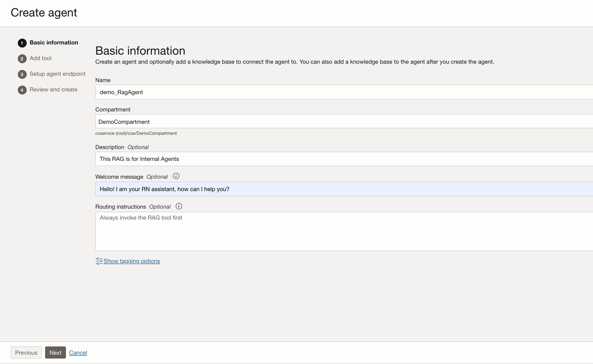The width and height of the screenshot is (593, 364).
Task: Go to Review and create step
Action: (53, 89)
